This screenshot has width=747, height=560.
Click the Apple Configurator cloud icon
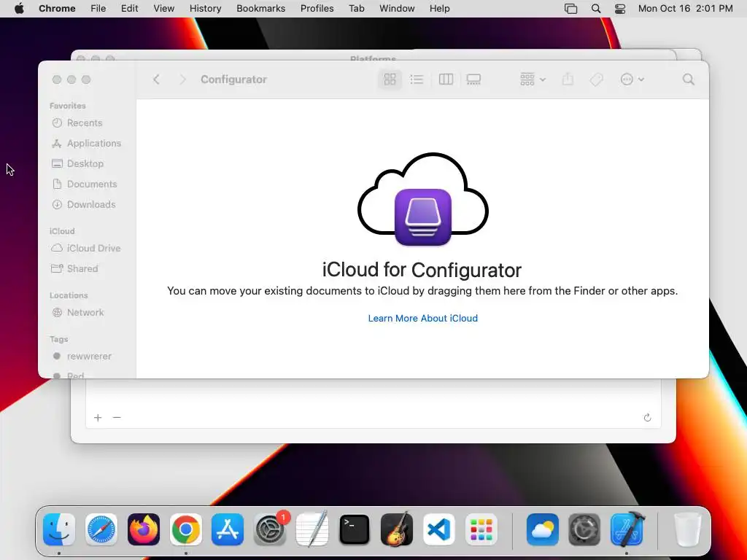point(423,200)
